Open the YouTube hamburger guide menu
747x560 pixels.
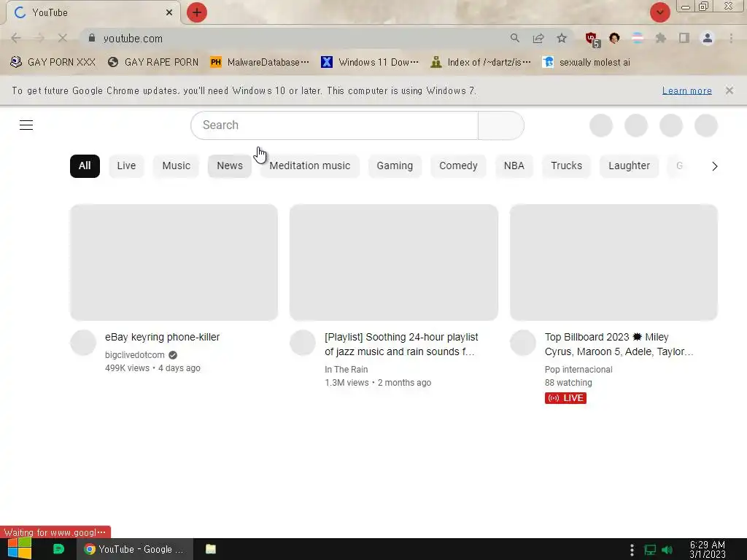coord(26,125)
